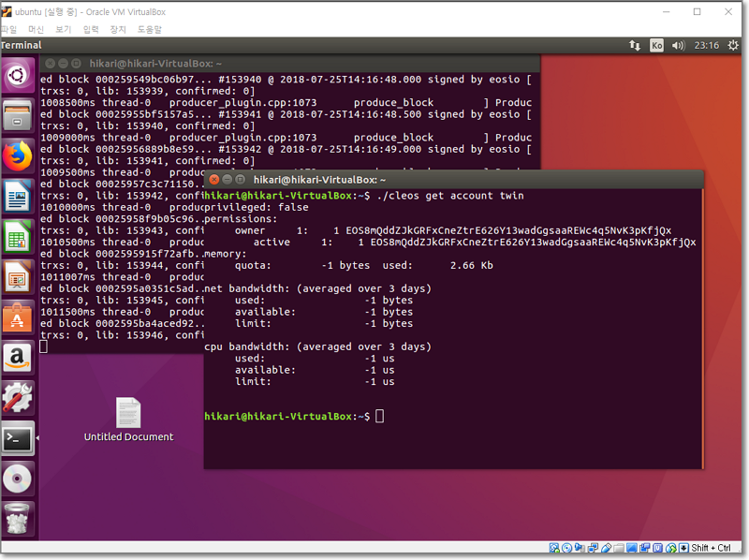
Task: Open the 장치 menu in VirtualBox
Action: 118,30
